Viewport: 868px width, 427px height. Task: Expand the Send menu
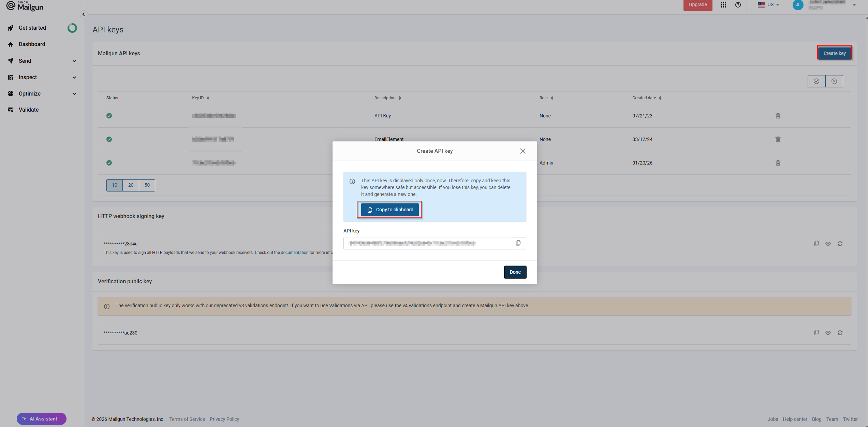[42, 61]
